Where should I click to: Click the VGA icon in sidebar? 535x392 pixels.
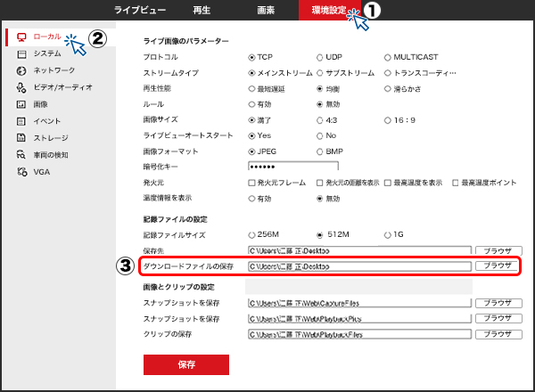21,171
